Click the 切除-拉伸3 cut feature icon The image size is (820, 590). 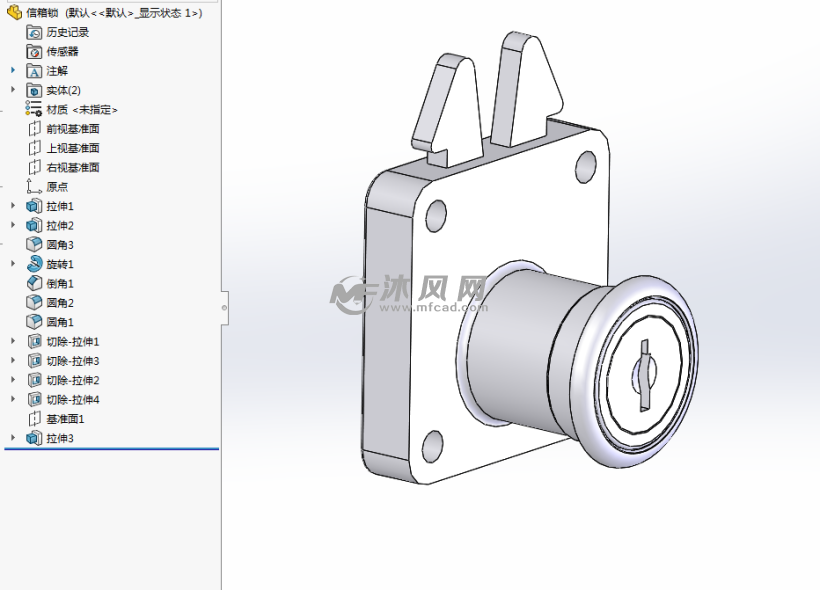[34, 361]
